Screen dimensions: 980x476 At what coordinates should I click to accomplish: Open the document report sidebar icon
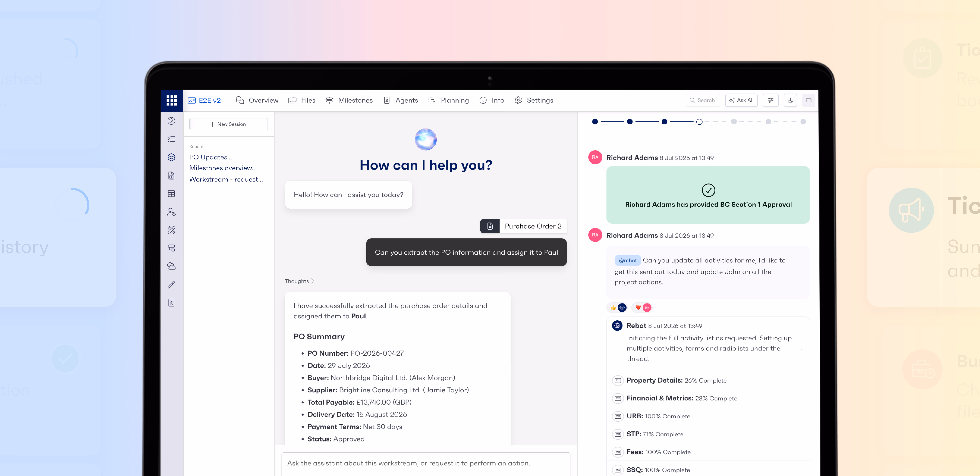pyautogui.click(x=172, y=175)
